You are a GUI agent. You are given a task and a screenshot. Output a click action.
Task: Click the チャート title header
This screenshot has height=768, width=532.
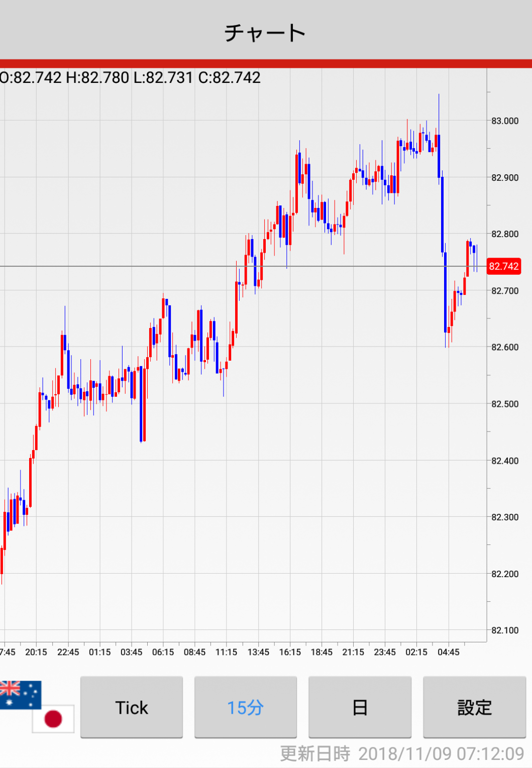click(265, 33)
